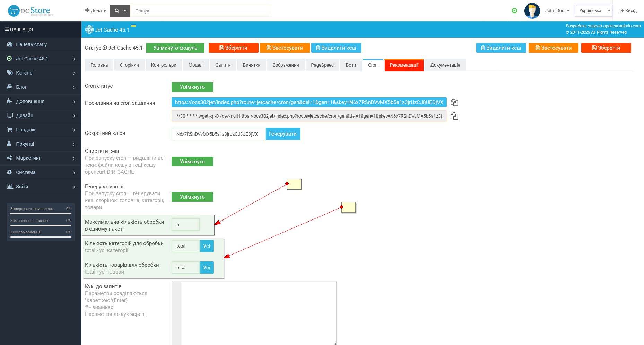This screenshot has width=644, height=345.
Task: Toggle Очистити кеш Увімкнуто switch
Action: (192, 162)
